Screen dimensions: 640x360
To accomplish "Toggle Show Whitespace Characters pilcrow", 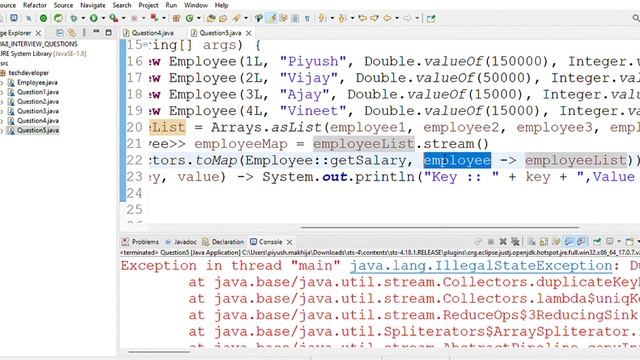I will (x=307, y=18).
